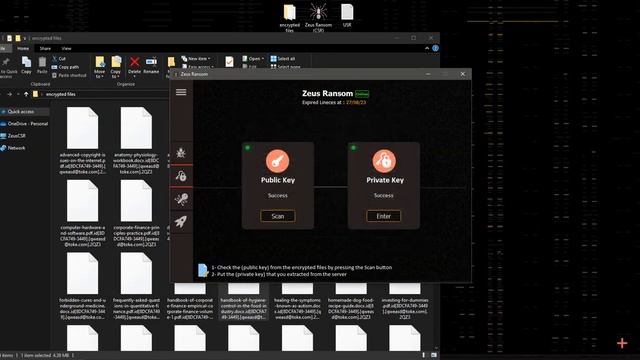Select corporate-finance-principles-practice file
This screenshot has height=360, width=640.
[136, 213]
